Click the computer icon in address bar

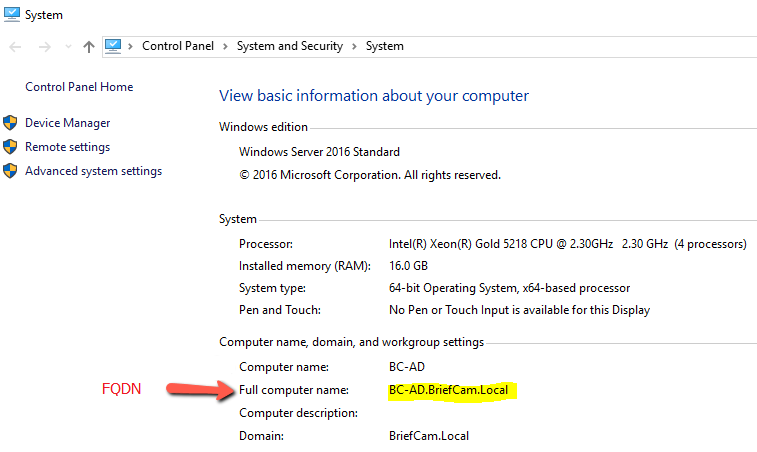pyautogui.click(x=113, y=46)
